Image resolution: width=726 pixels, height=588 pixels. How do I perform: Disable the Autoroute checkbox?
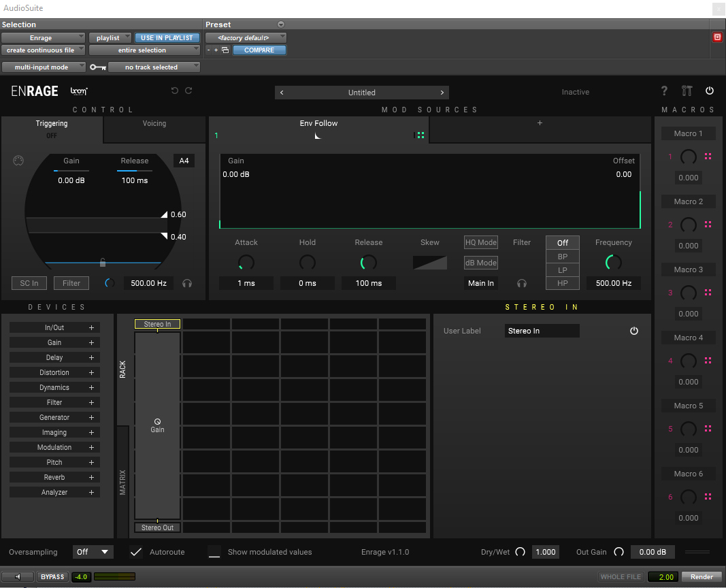(136, 552)
